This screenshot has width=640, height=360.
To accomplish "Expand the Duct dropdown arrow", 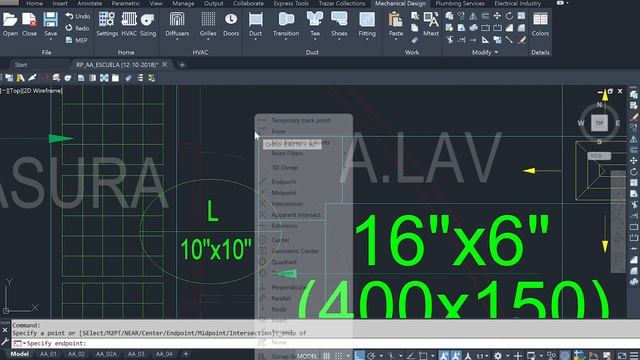I will tap(256, 40).
